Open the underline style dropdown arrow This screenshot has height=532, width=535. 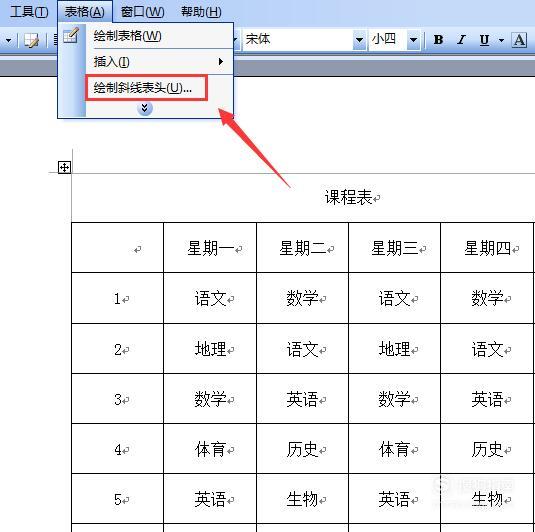(x=501, y=40)
